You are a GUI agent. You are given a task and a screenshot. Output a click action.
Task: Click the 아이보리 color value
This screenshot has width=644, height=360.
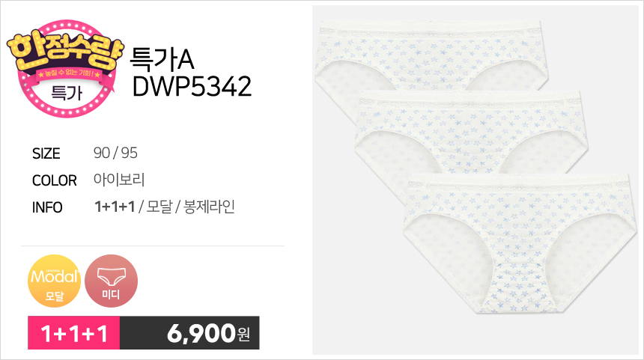pyautogui.click(x=119, y=180)
